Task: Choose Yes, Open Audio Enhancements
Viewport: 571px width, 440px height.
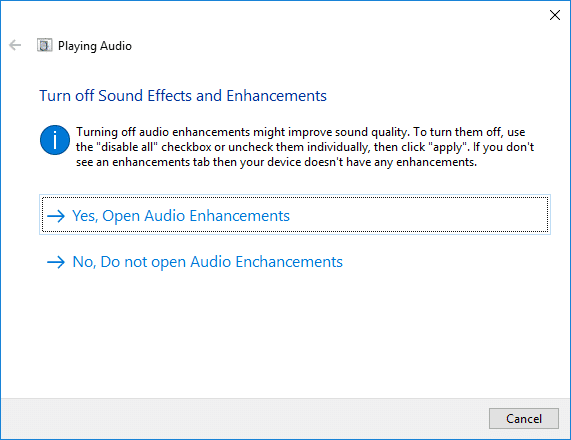Action: tap(295, 215)
